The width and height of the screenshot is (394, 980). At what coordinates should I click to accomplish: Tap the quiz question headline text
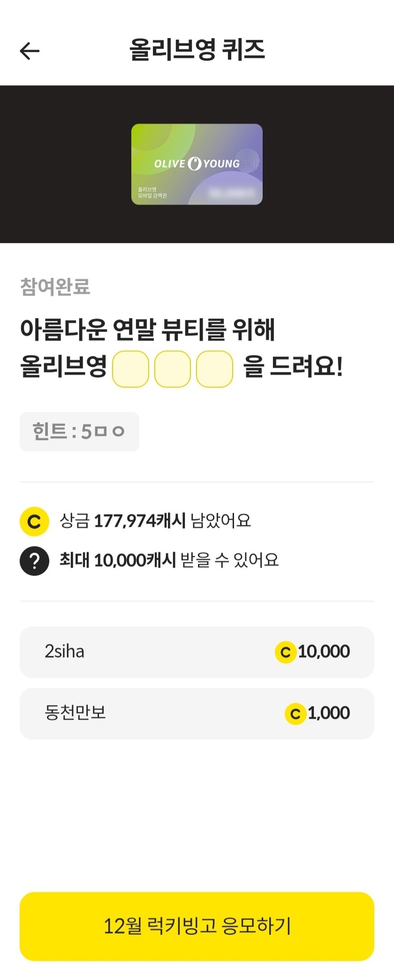click(x=147, y=330)
